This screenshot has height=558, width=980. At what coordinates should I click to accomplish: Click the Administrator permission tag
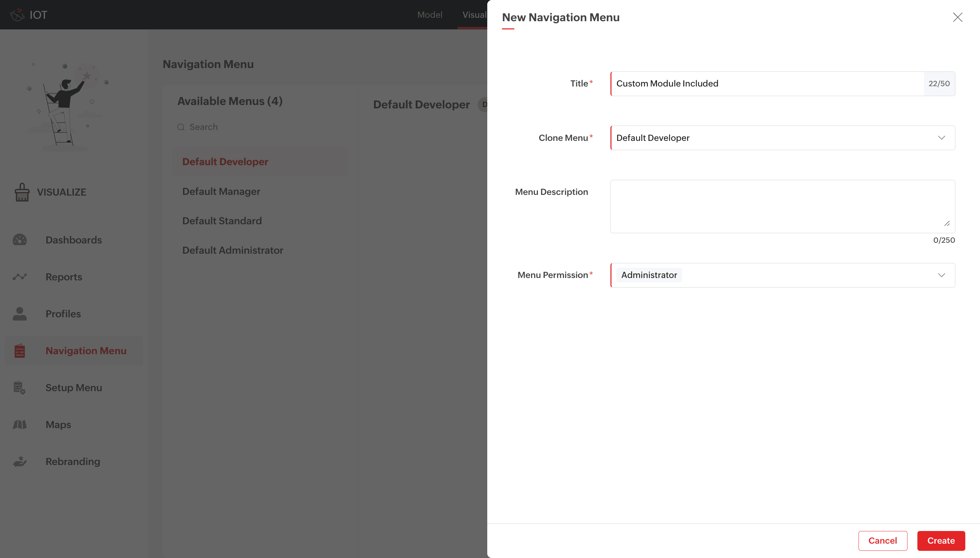[649, 275]
